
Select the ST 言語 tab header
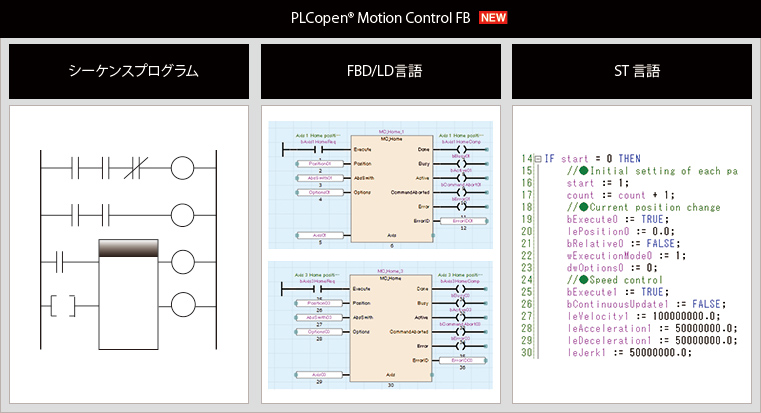pos(631,71)
